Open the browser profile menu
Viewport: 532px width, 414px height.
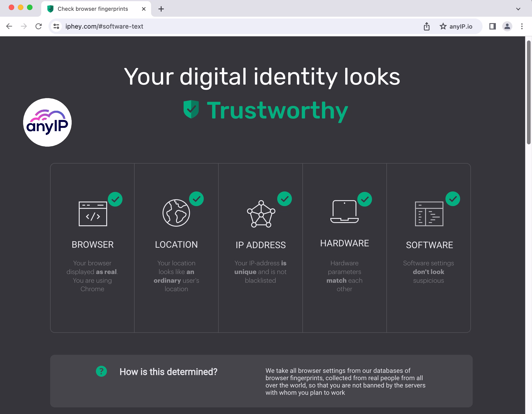(507, 26)
